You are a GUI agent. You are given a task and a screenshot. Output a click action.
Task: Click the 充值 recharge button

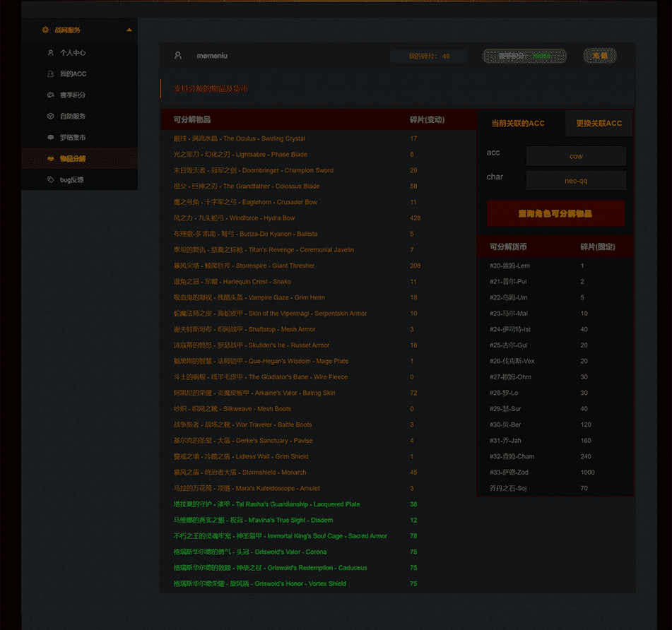pyautogui.click(x=600, y=56)
